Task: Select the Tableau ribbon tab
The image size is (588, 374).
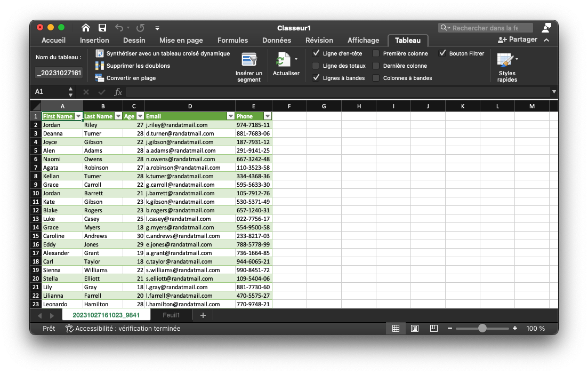Action: click(x=408, y=40)
